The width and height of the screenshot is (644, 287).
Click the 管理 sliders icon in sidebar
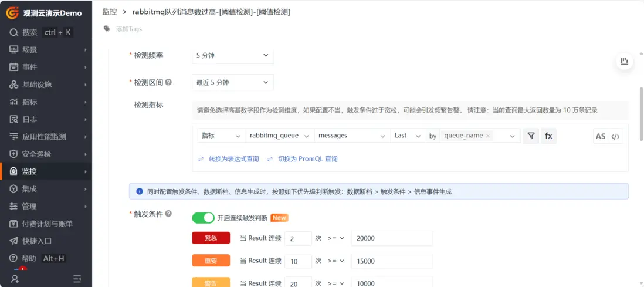[14, 207]
